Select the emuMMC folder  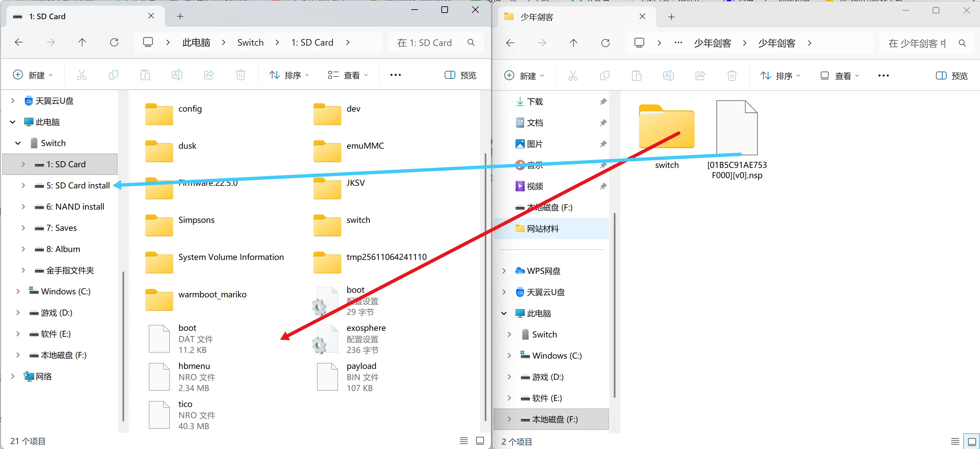click(x=349, y=151)
